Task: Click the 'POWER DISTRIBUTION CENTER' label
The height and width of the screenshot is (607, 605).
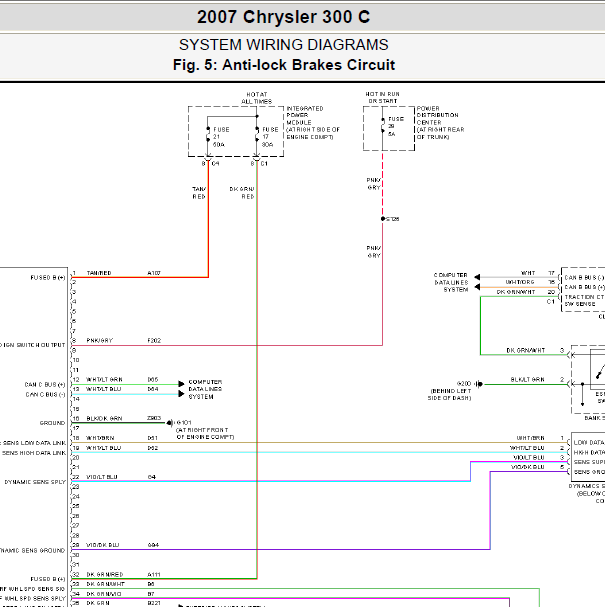Action: pyautogui.click(x=437, y=115)
